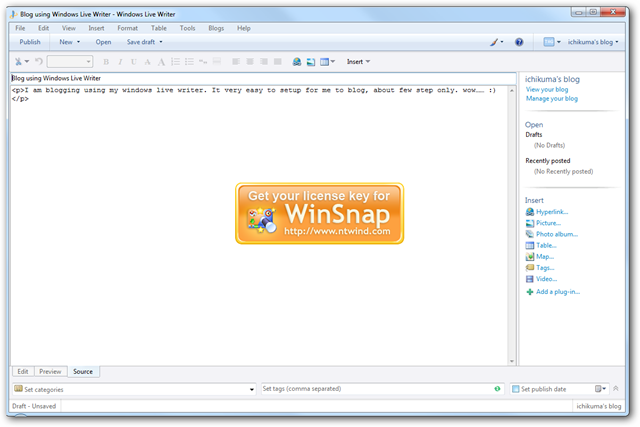
Task: Click the green Add a plug-in icon
Action: (x=530, y=292)
